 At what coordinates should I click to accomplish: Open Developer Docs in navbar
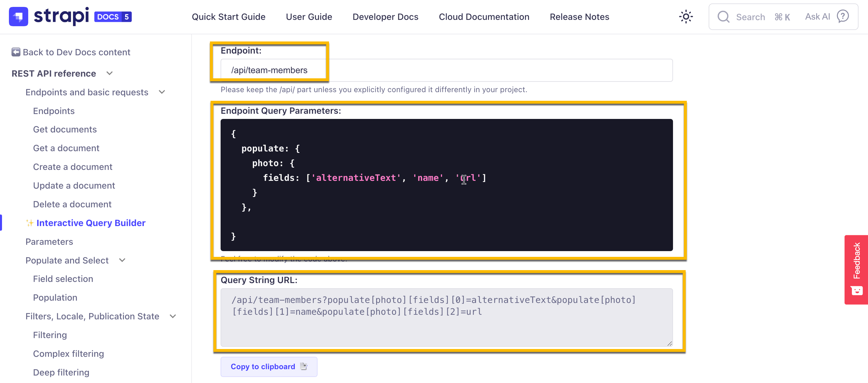tap(385, 16)
